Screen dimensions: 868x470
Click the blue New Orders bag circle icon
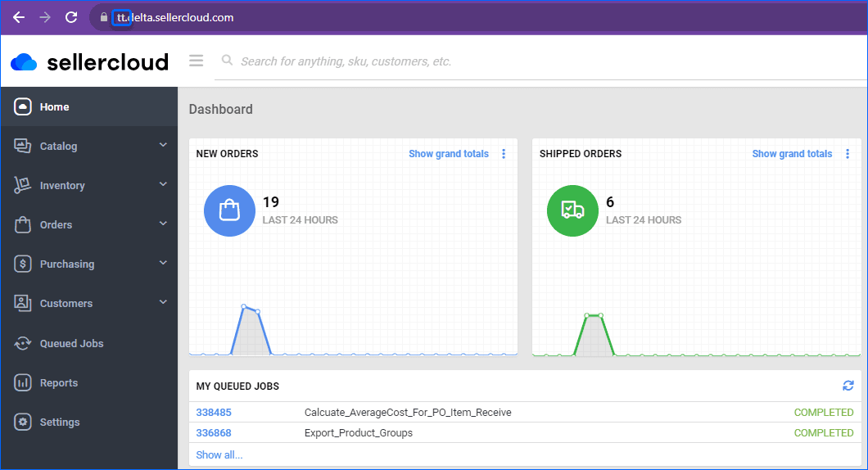229,210
